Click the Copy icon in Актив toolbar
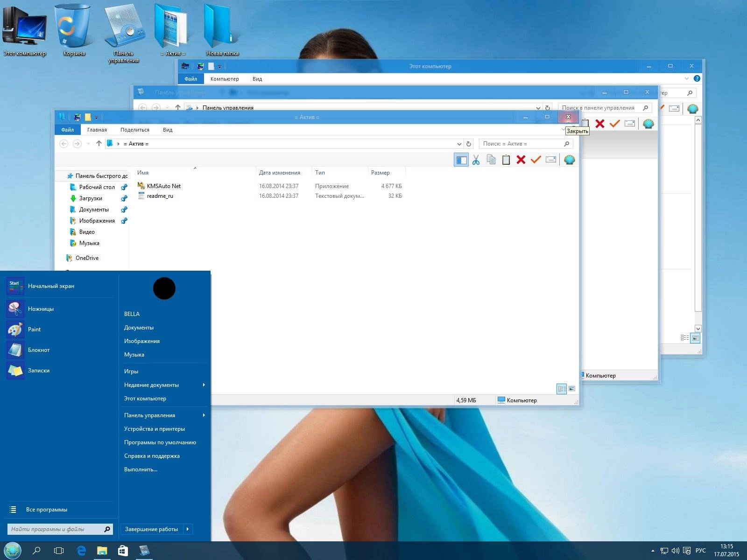This screenshot has height=560, width=747. (x=491, y=160)
